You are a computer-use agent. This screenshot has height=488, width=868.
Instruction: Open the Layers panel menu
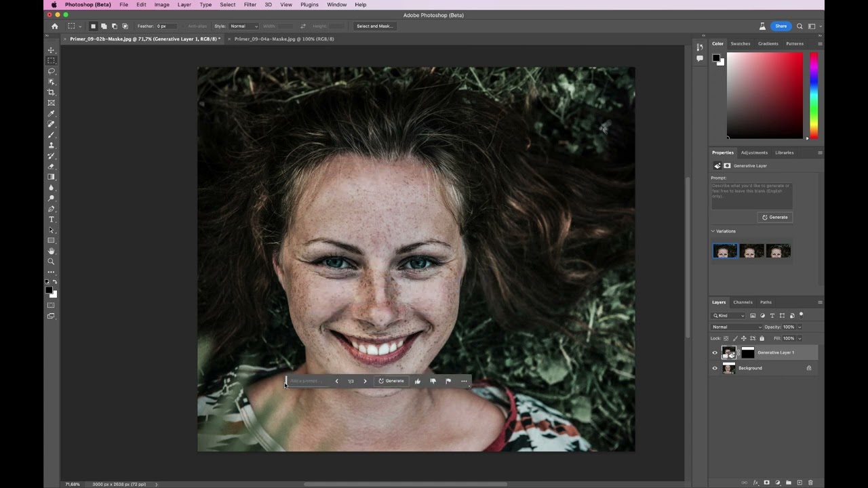click(x=819, y=302)
